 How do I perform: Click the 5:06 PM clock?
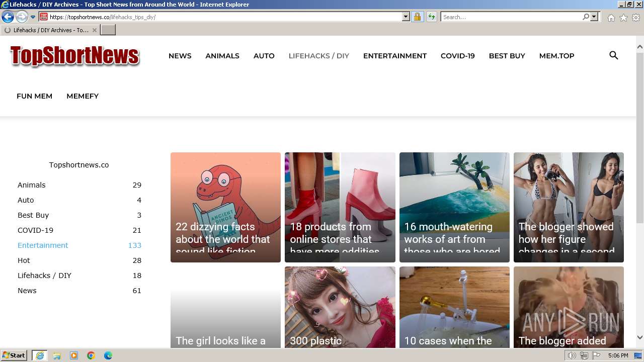tap(618, 355)
